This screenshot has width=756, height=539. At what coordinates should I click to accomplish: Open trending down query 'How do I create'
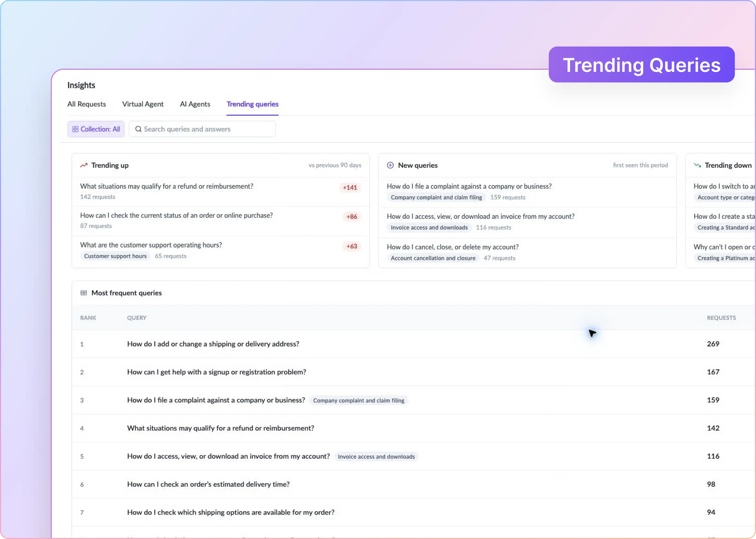coord(724,216)
